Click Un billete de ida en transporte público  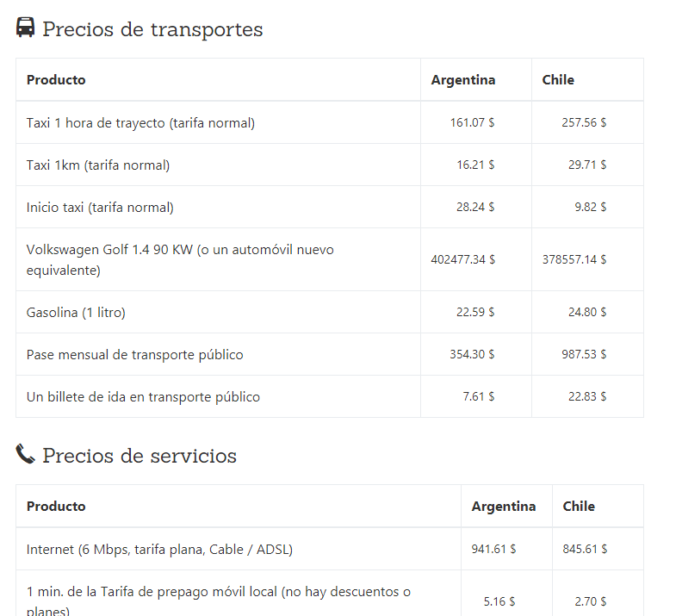[x=143, y=397]
